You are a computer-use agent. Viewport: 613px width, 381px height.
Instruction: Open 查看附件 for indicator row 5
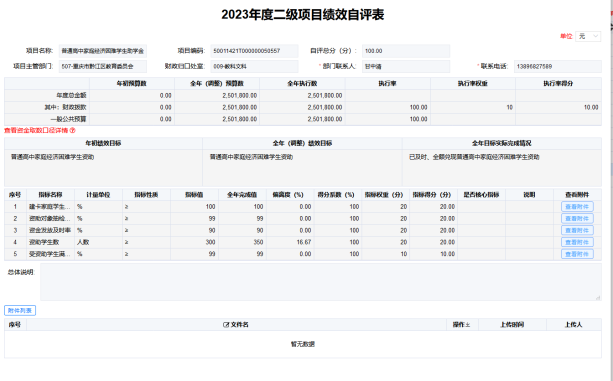click(x=577, y=254)
